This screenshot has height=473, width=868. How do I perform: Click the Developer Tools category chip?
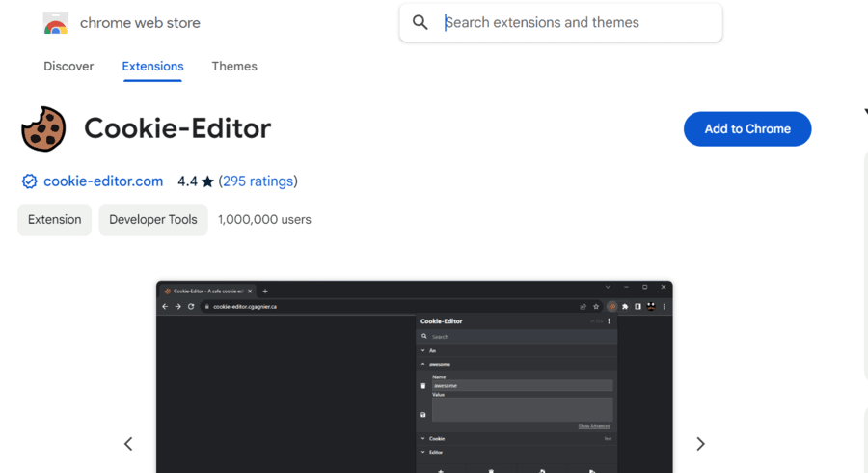(x=152, y=219)
